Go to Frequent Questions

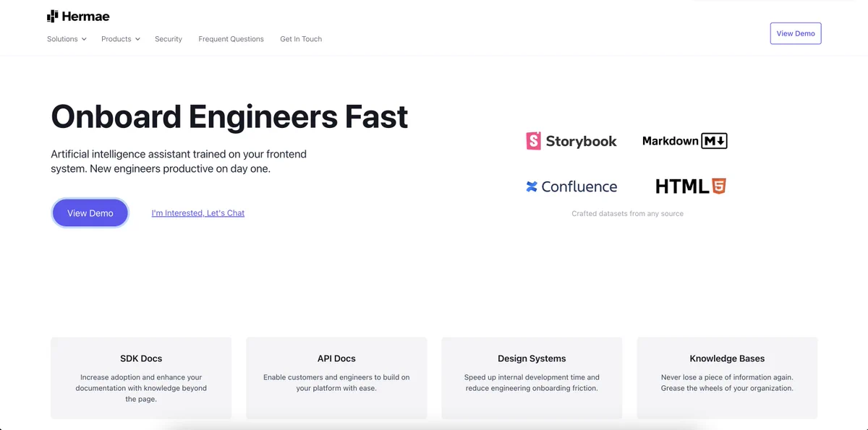(231, 39)
